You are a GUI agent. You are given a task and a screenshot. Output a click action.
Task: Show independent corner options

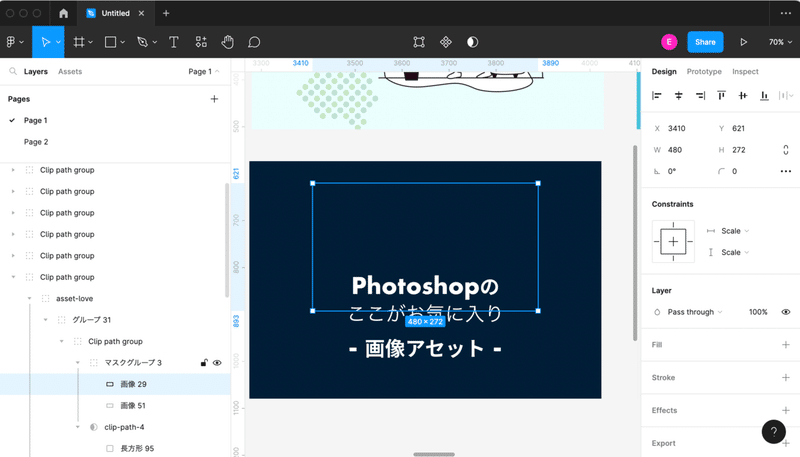click(x=786, y=171)
